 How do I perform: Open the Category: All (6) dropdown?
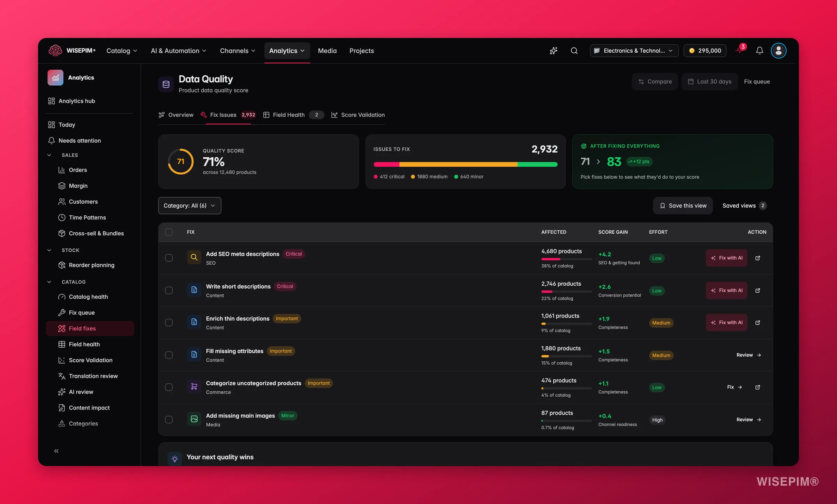[x=190, y=205]
